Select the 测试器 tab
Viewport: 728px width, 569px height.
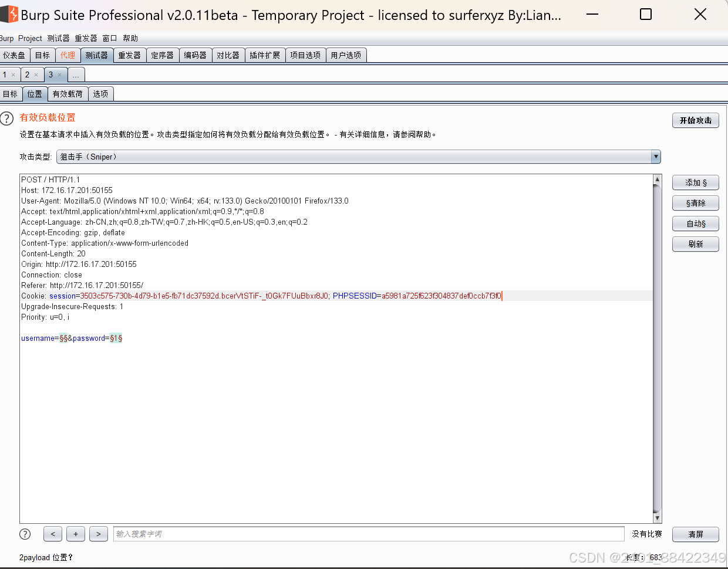pos(96,55)
